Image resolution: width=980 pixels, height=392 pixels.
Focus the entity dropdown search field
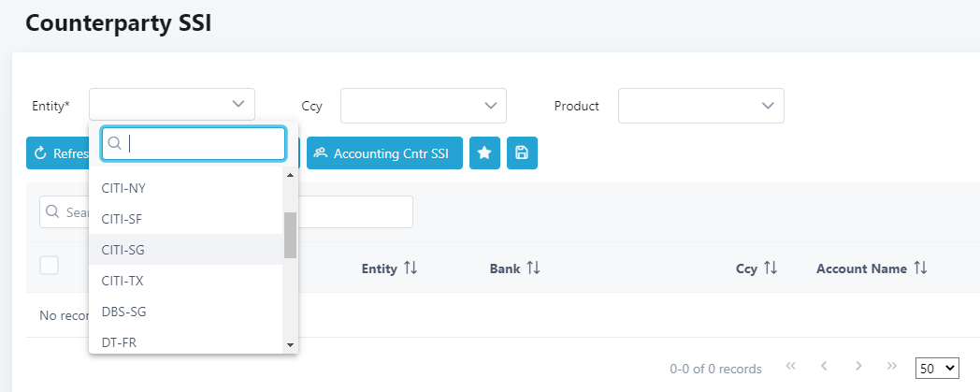point(202,143)
